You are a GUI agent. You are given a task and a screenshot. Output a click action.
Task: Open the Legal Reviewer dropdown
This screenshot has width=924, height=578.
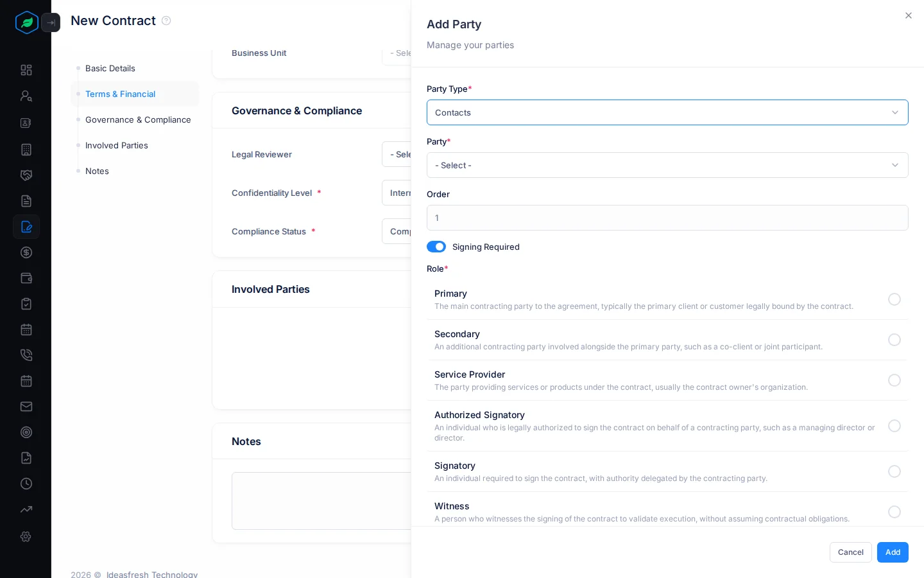pyautogui.click(x=397, y=154)
